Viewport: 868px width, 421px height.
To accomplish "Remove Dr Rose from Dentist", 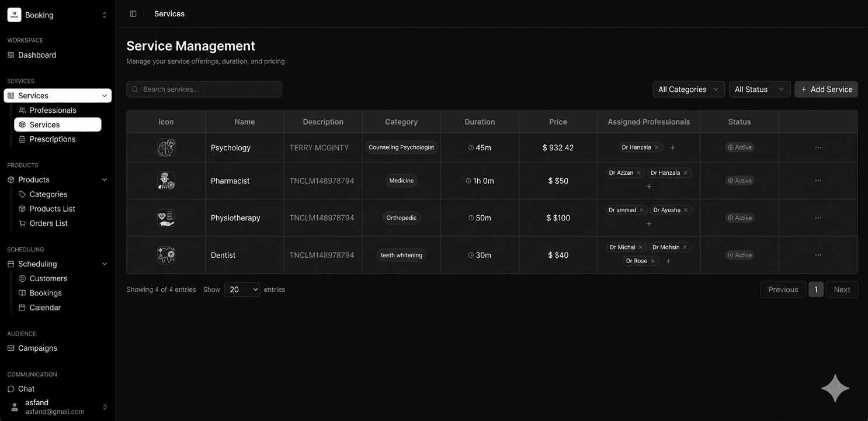I will [x=652, y=261].
